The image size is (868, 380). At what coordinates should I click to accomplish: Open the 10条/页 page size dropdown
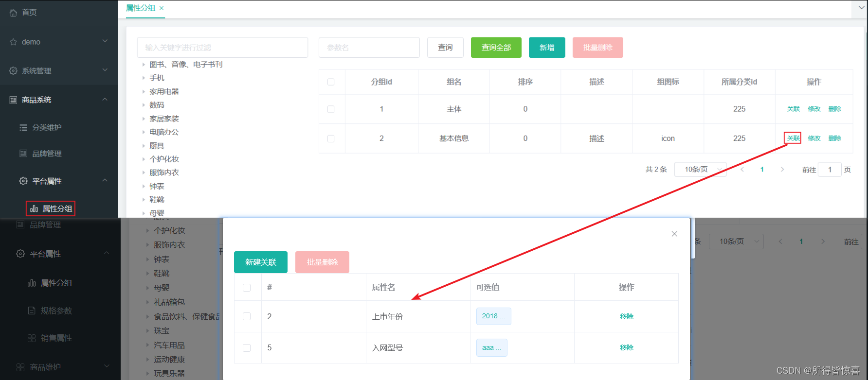pyautogui.click(x=700, y=170)
